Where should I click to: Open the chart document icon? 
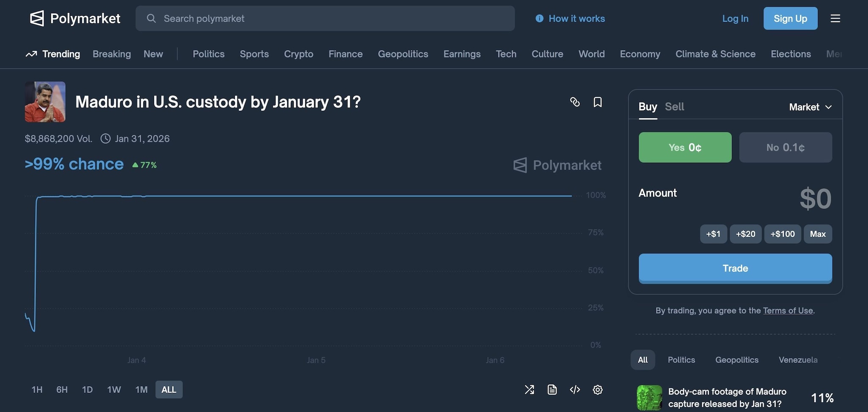[x=552, y=390]
